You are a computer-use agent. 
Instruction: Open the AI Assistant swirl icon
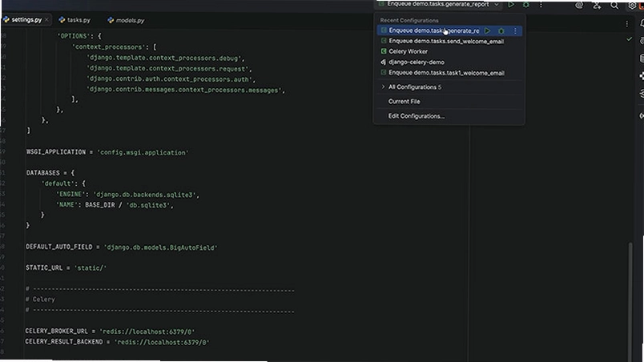[x=579, y=5]
